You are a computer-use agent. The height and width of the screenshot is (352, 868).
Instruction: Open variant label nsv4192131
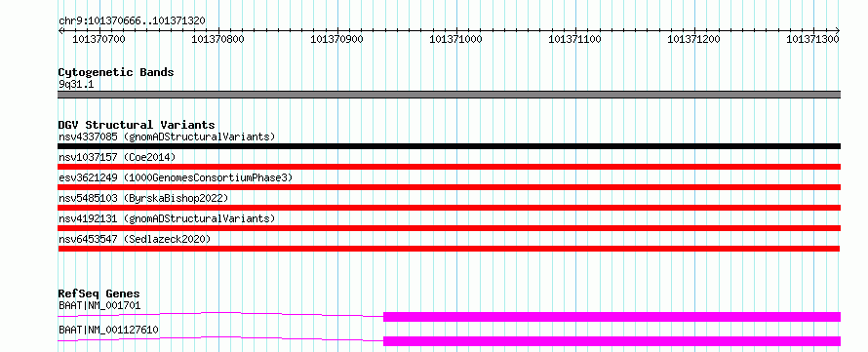coord(167,218)
